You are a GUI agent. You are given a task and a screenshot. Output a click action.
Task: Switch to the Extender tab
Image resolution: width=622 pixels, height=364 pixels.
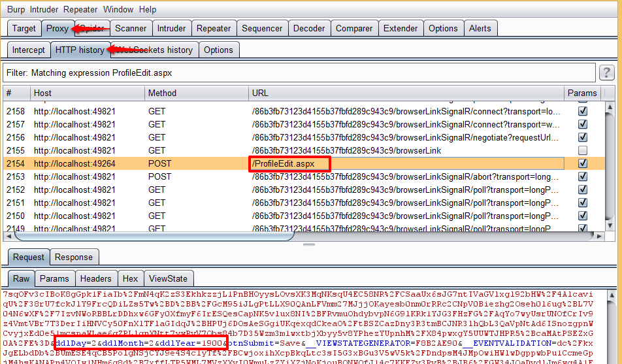tap(401, 29)
